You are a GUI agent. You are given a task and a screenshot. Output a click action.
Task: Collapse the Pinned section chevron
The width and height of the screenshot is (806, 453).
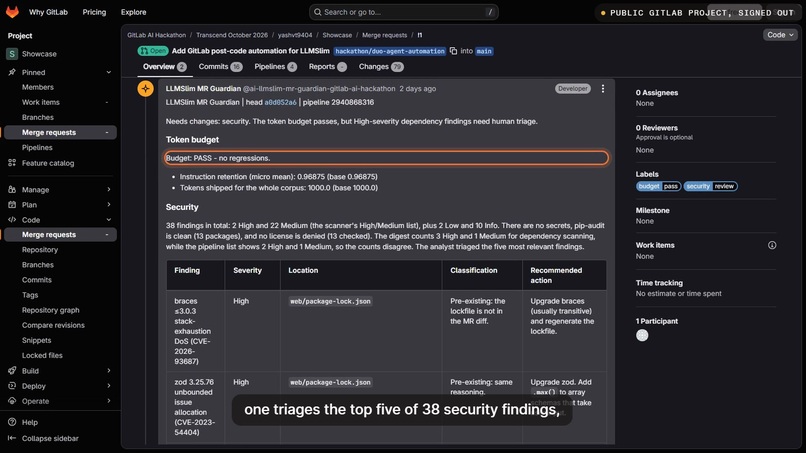pyautogui.click(x=108, y=73)
